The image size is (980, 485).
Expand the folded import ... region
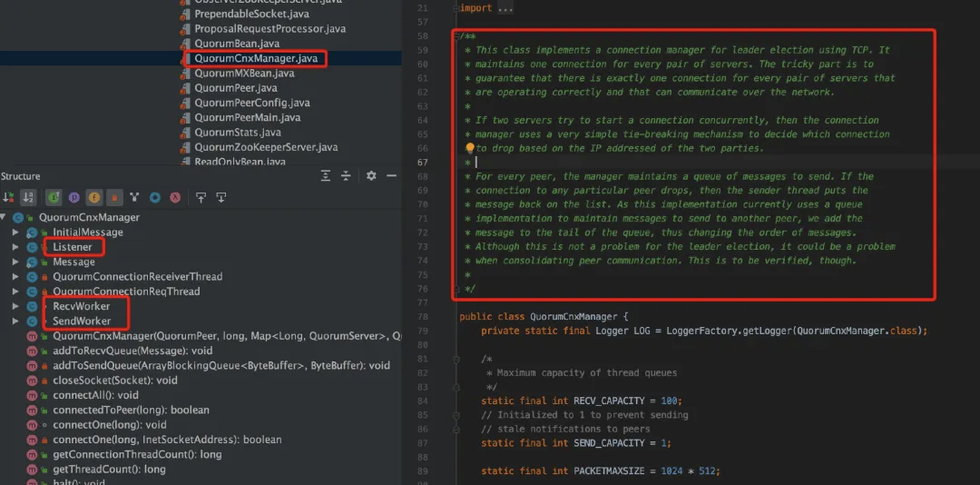click(x=505, y=9)
